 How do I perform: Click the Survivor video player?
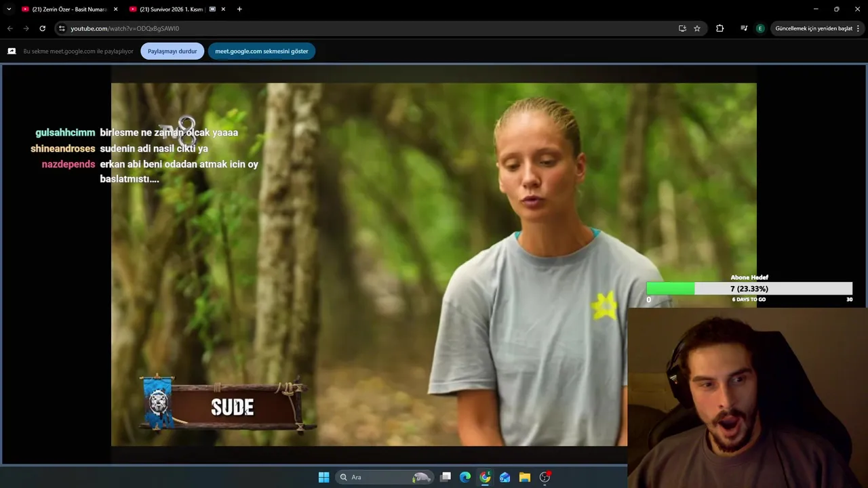[x=434, y=264]
